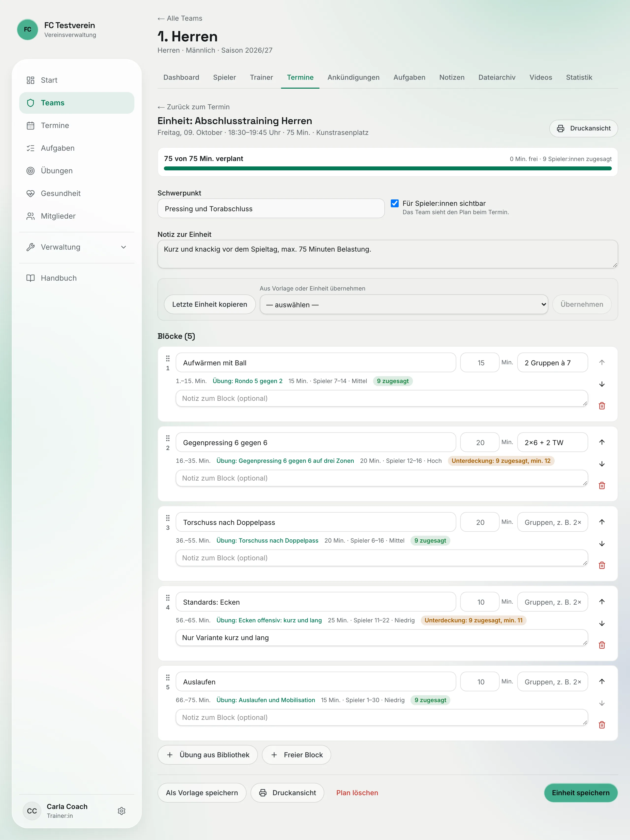Open the 'auswählen' template dropdown

coord(404,304)
